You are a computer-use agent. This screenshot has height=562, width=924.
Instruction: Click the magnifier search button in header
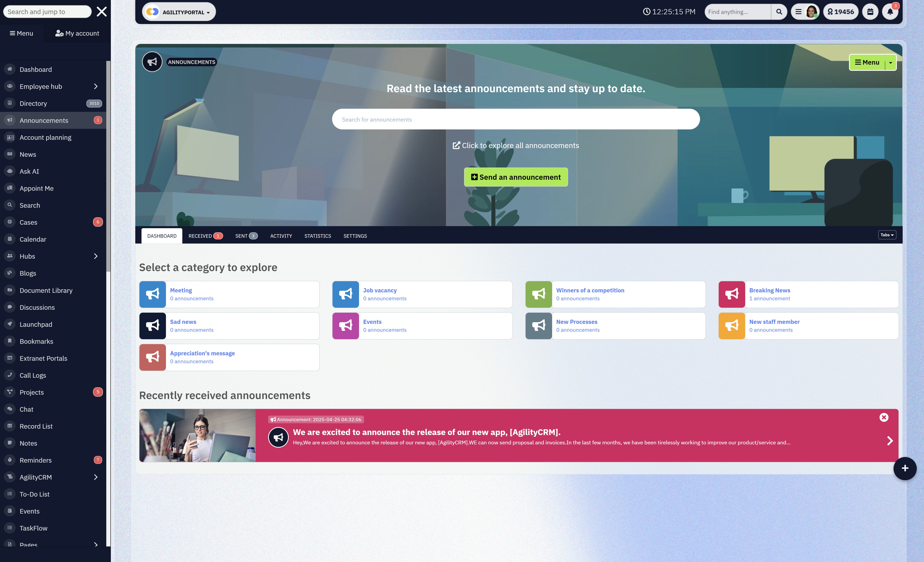coord(779,12)
